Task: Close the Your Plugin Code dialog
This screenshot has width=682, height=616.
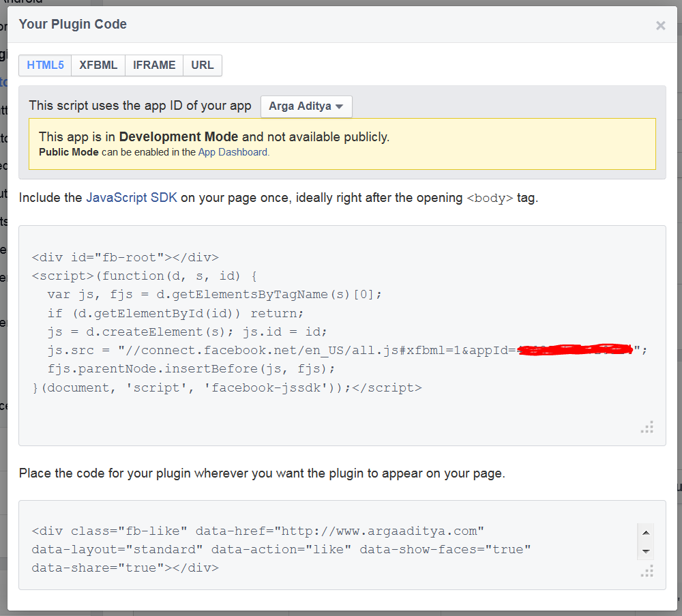Action: [x=660, y=26]
